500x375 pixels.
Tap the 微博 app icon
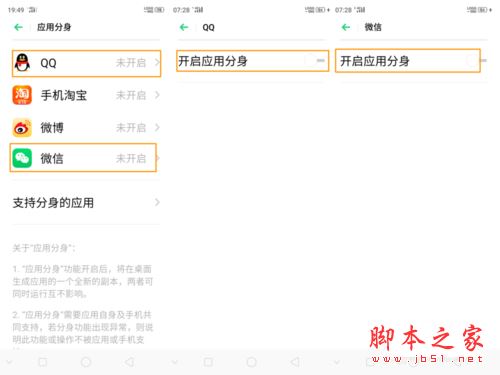point(22,128)
